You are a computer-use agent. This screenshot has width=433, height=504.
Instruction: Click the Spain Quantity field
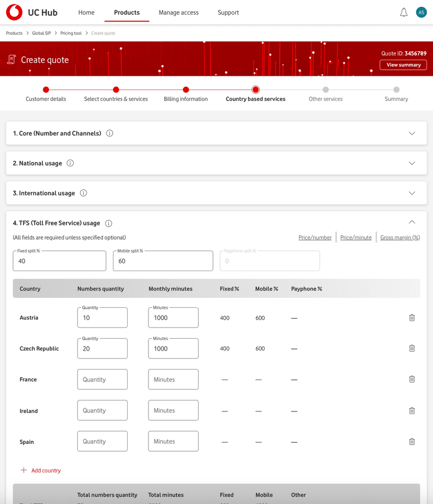tap(102, 441)
